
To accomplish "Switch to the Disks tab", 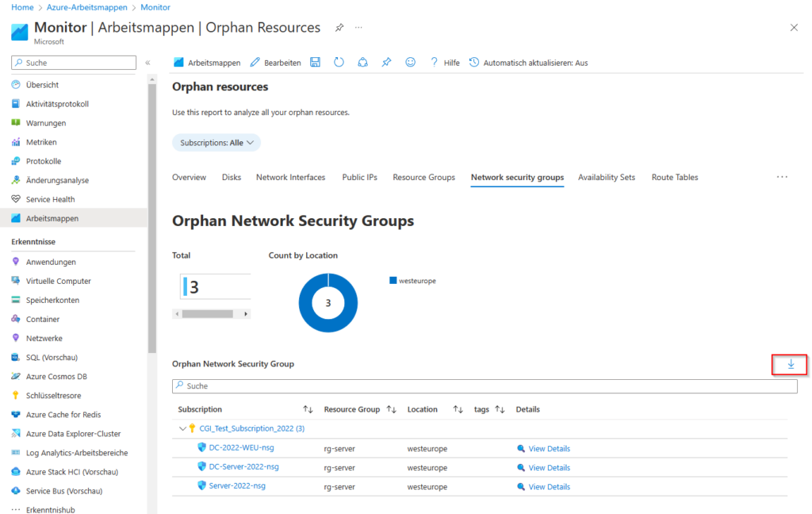I will [x=232, y=177].
